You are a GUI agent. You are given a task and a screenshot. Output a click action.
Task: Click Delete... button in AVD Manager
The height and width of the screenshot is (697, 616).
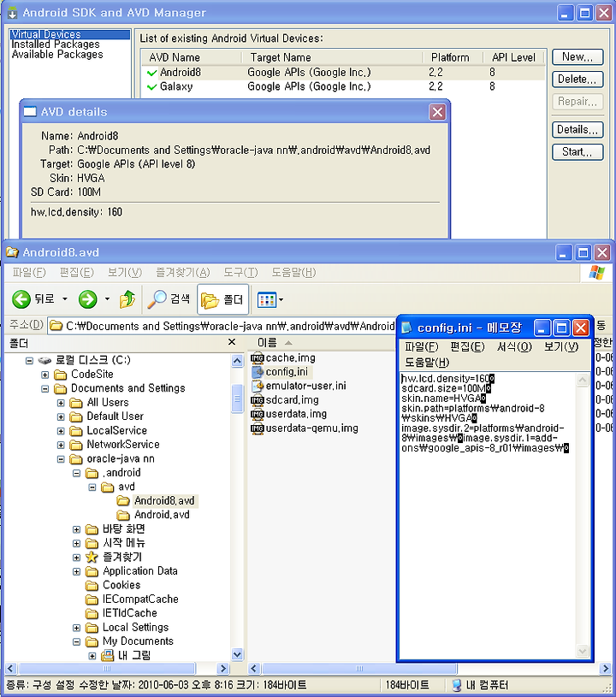tap(577, 80)
